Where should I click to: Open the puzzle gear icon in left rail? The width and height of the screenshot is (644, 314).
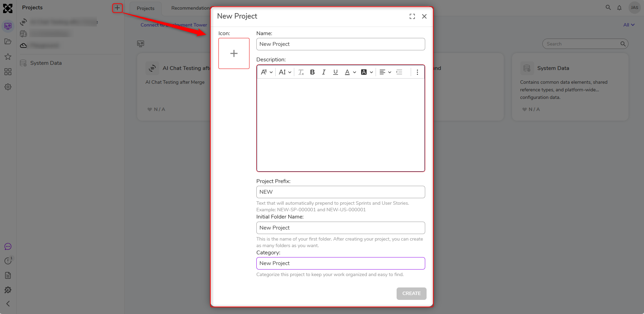tap(8, 290)
